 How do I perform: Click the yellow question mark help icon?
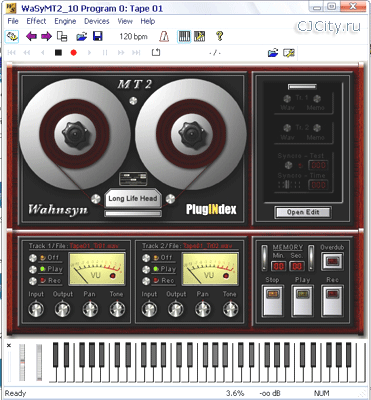point(219,36)
